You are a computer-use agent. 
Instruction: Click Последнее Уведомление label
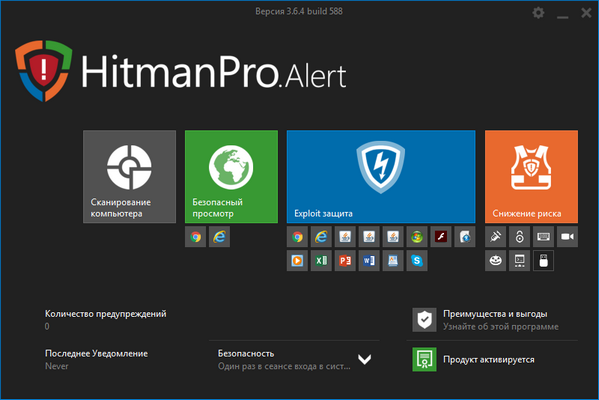click(x=96, y=353)
